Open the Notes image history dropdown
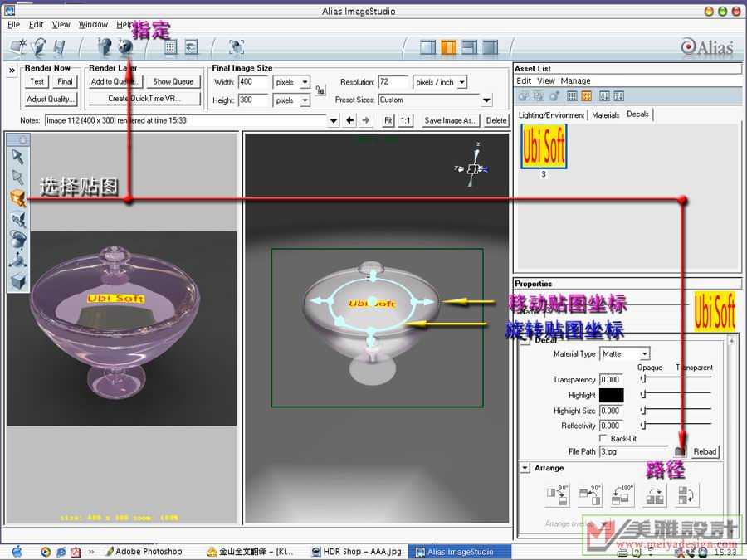Viewport: 747px width, 560px height. click(334, 120)
